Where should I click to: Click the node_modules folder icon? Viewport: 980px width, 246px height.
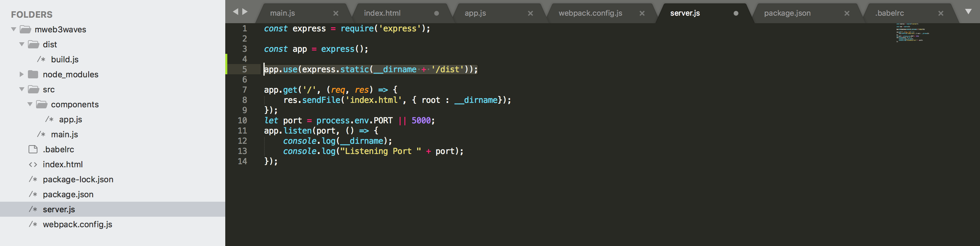33,74
